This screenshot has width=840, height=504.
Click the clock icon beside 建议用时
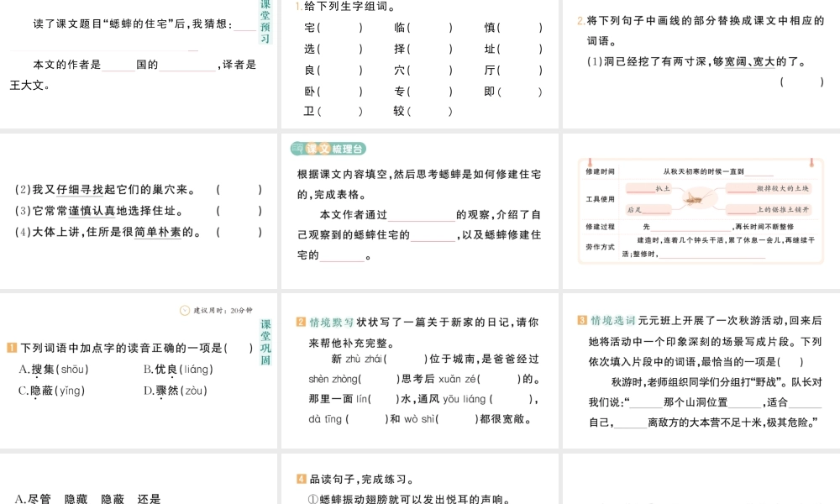pyautogui.click(x=185, y=310)
